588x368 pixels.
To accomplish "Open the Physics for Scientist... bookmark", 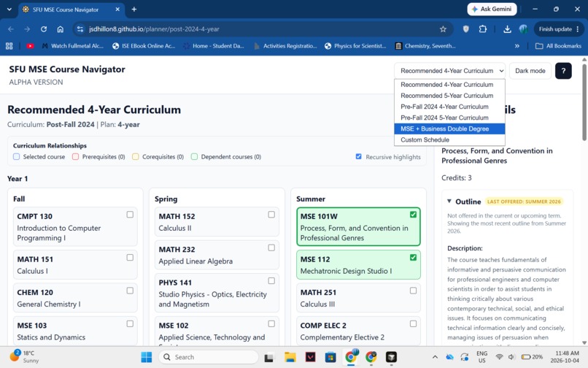I will point(355,46).
